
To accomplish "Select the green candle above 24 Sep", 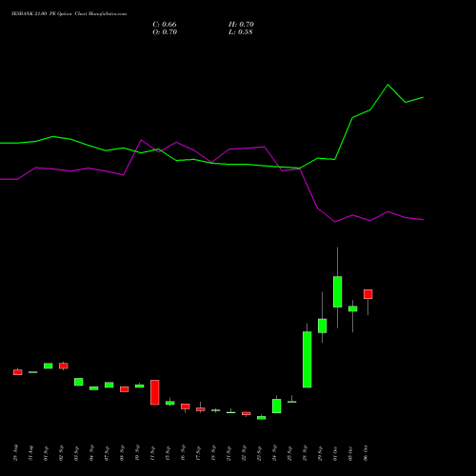I will coord(277,406).
